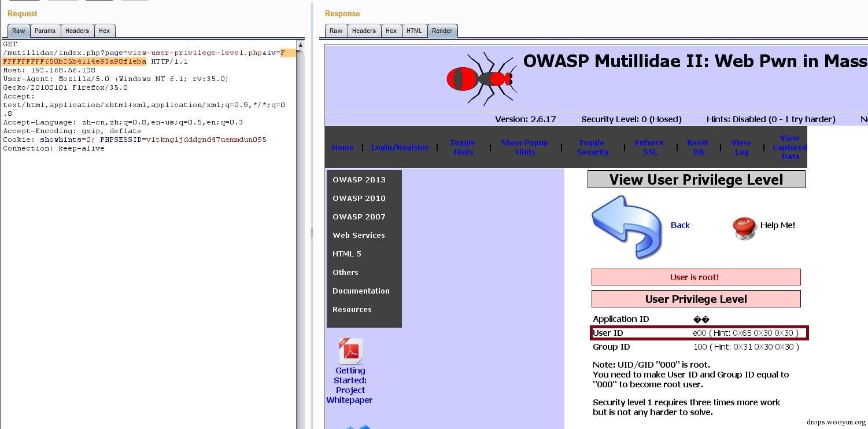Expand the Web Services menu
Screen dimensions: 868x429
[359, 235]
